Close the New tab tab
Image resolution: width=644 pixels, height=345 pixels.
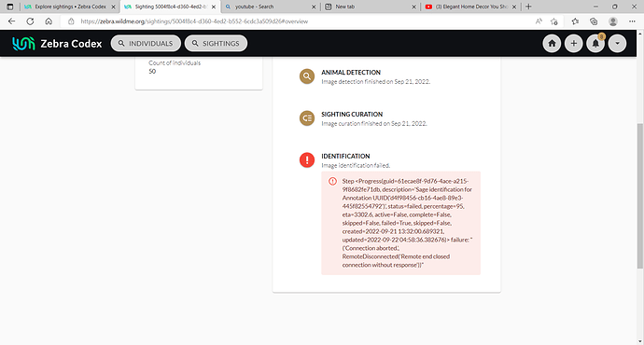pyautogui.click(x=414, y=7)
